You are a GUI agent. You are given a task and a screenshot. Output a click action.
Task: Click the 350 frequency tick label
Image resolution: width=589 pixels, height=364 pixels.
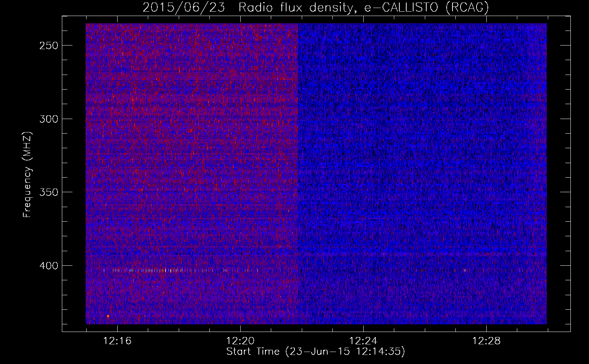coord(49,192)
